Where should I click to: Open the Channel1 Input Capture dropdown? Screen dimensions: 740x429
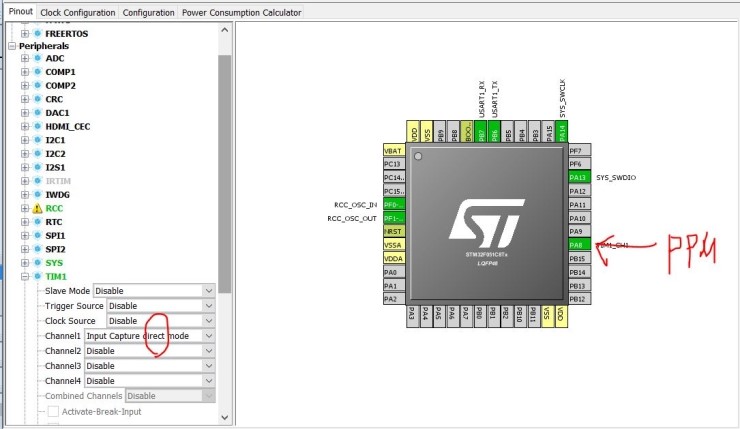point(150,336)
